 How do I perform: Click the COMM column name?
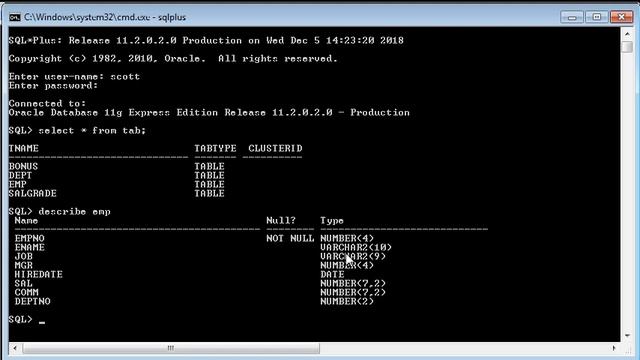point(27,292)
